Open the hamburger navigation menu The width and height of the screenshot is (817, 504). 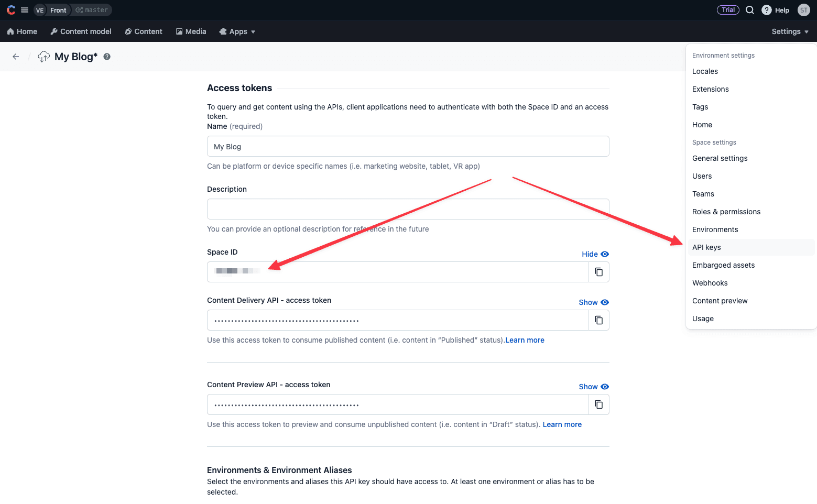click(25, 10)
